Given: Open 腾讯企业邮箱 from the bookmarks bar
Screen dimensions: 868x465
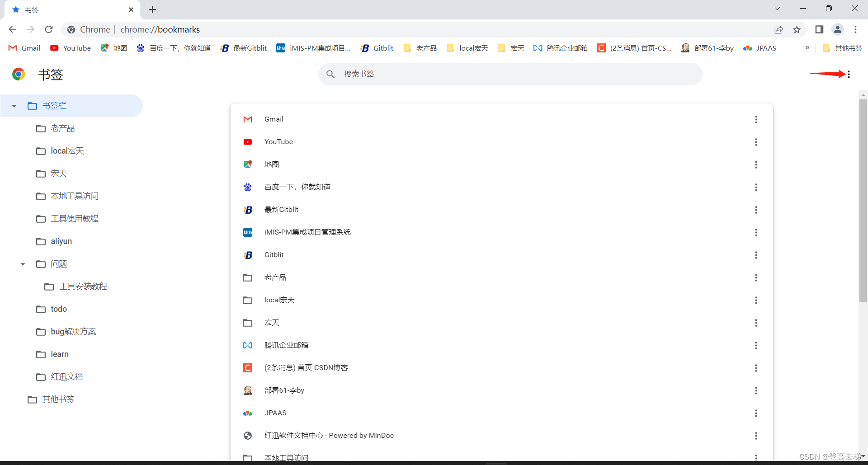Looking at the screenshot, I should pos(560,48).
